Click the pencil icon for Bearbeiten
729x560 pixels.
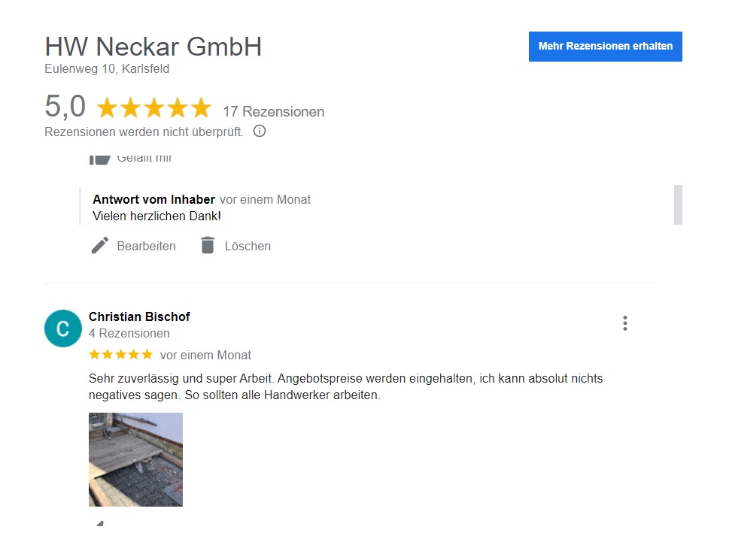(100, 246)
